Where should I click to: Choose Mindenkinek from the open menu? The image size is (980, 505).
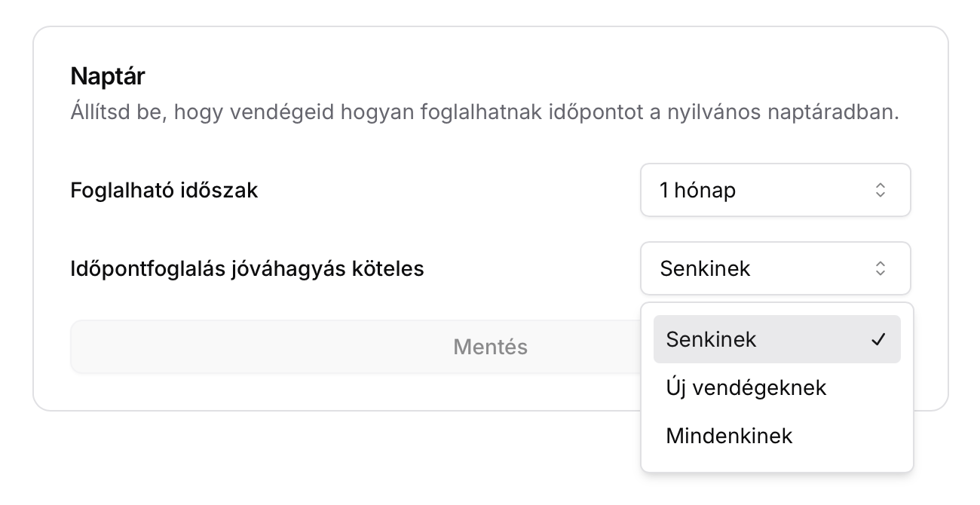pos(728,436)
